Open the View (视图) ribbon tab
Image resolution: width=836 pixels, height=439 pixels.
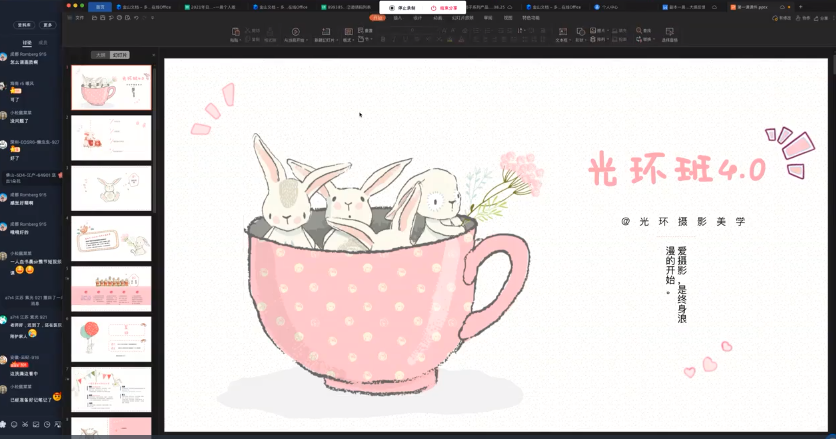coord(508,18)
